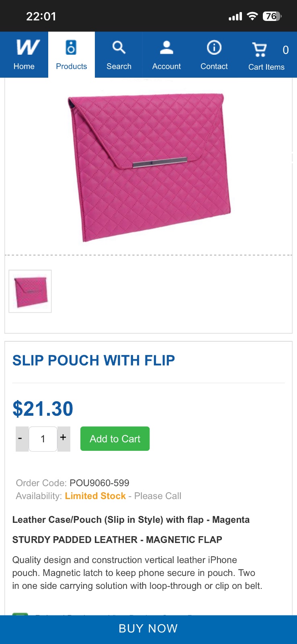This screenshot has width=297, height=644.
Task: Tap the order code POU9060-599
Action: coord(99,483)
